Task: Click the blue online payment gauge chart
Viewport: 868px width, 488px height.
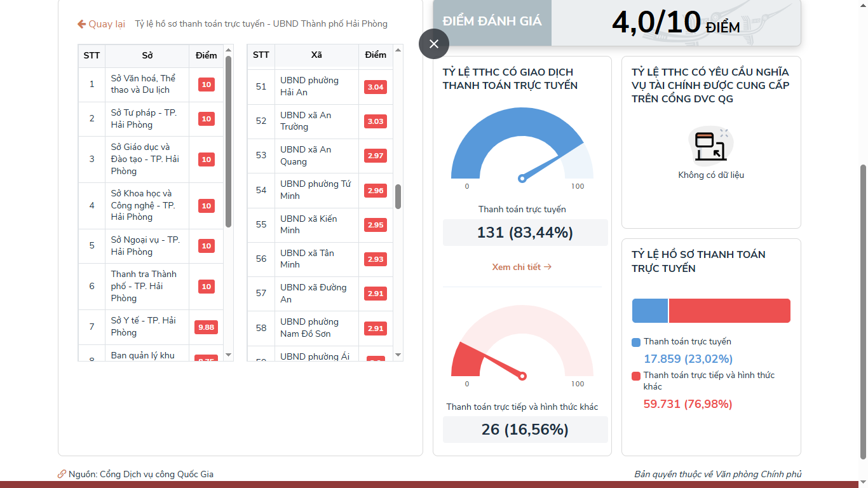Action: [515, 146]
